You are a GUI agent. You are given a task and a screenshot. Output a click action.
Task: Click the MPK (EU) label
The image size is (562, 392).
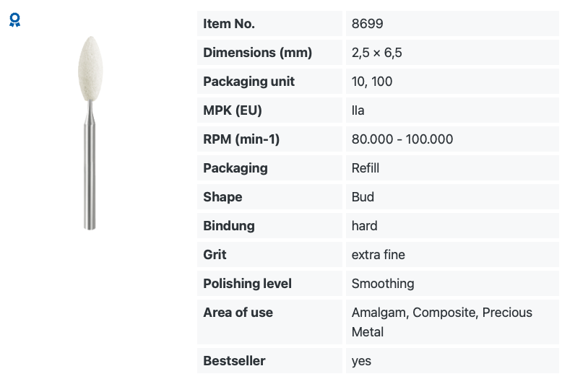[x=233, y=110]
